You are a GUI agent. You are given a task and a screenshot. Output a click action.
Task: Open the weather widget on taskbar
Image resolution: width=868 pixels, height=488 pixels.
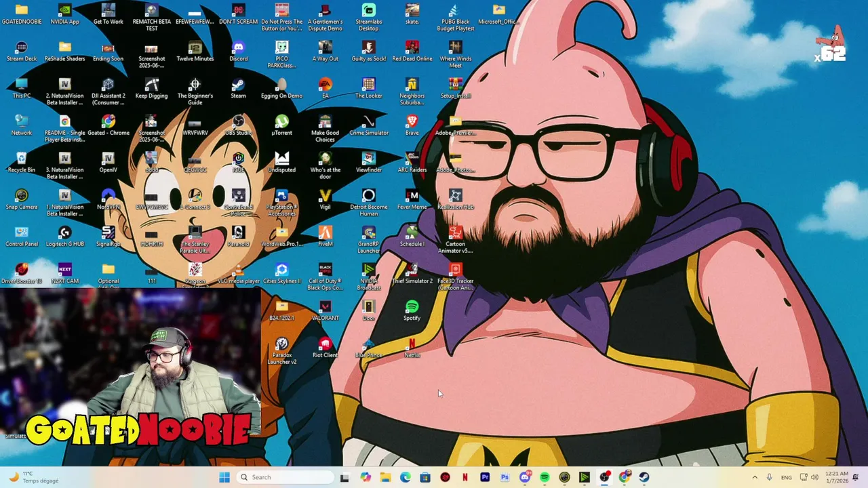coord(34,477)
